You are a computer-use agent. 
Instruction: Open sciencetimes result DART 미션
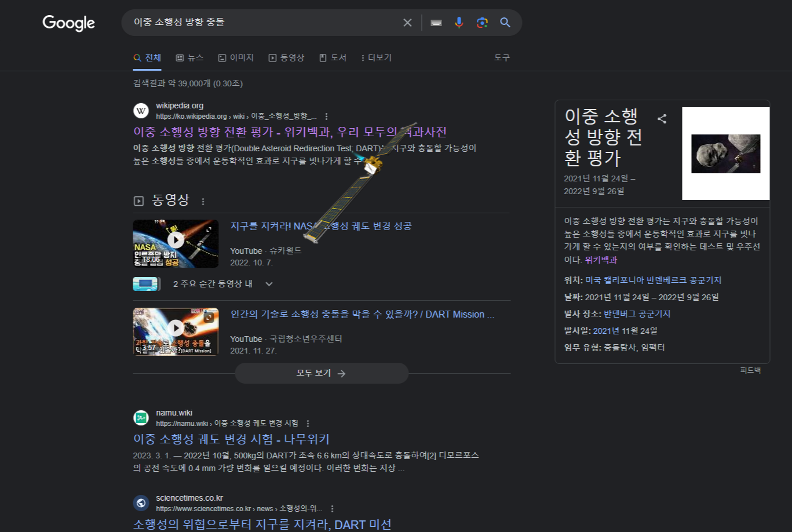point(262,524)
